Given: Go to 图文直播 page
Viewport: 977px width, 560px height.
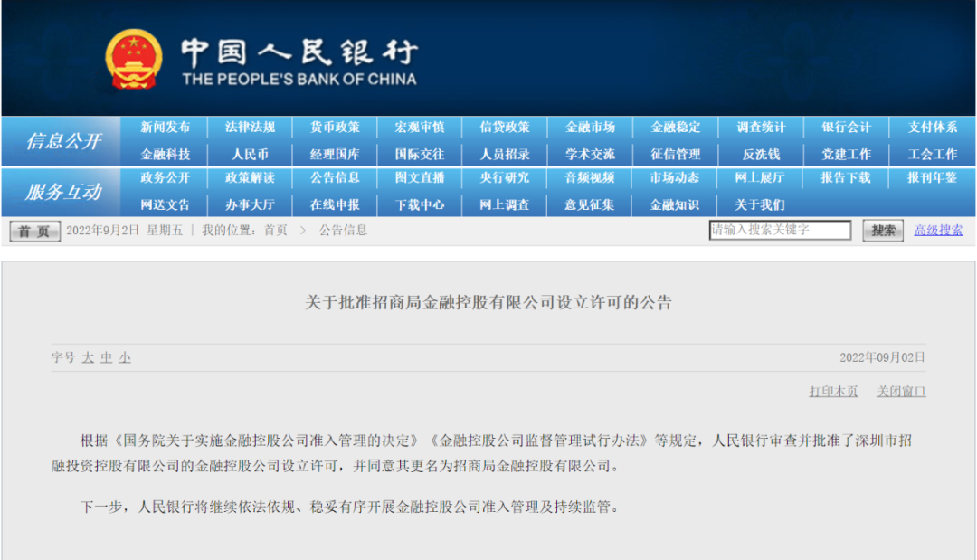Looking at the screenshot, I should tap(420, 177).
